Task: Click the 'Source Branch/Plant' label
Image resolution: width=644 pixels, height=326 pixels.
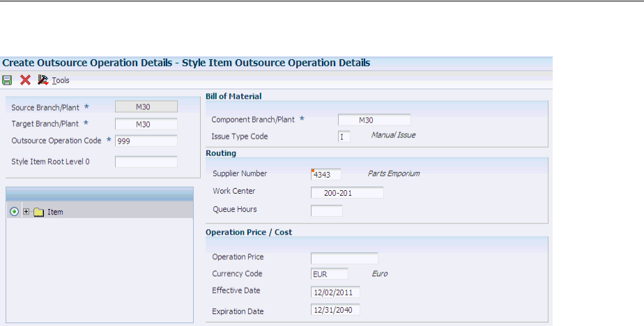Action: point(45,107)
